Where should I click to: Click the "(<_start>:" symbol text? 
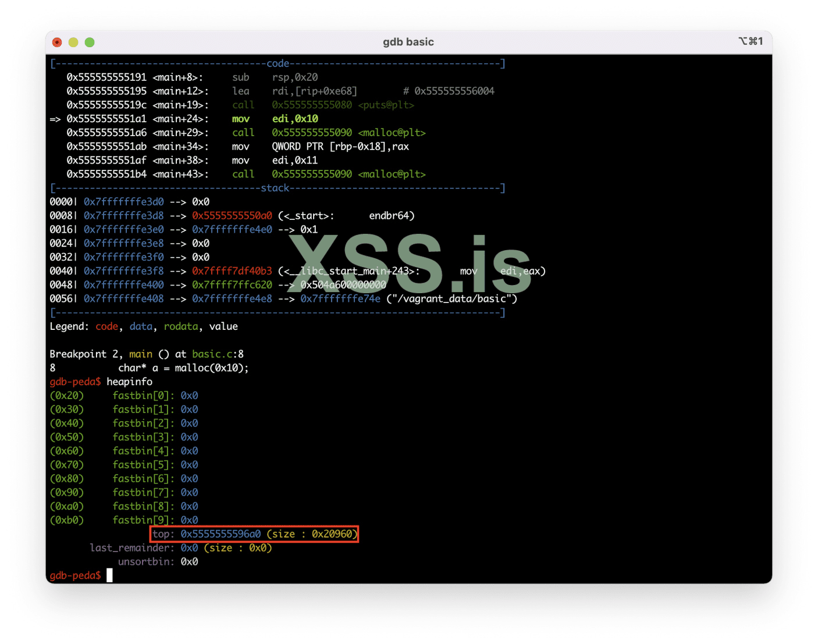pos(306,216)
